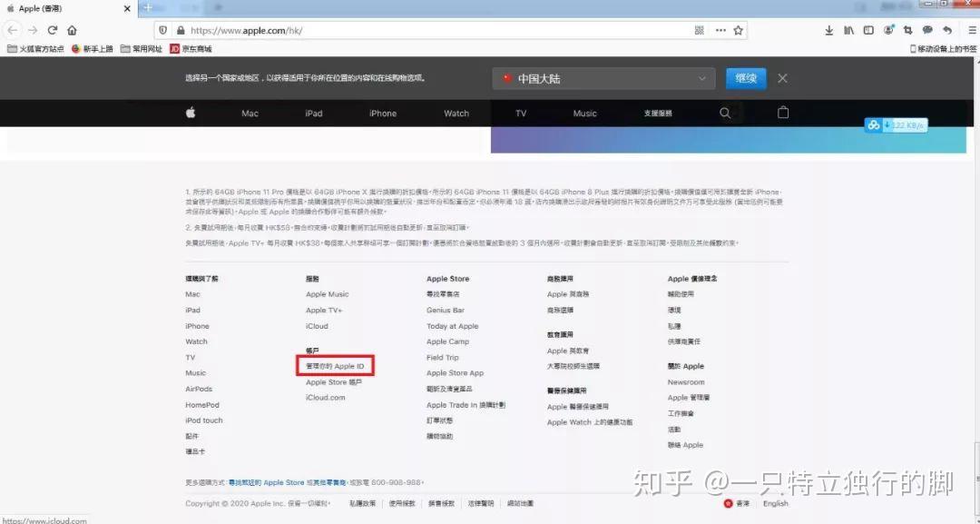Click the iCloud.com footer link
Viewport: 980px width, 524px height.
tap(326, 398)
